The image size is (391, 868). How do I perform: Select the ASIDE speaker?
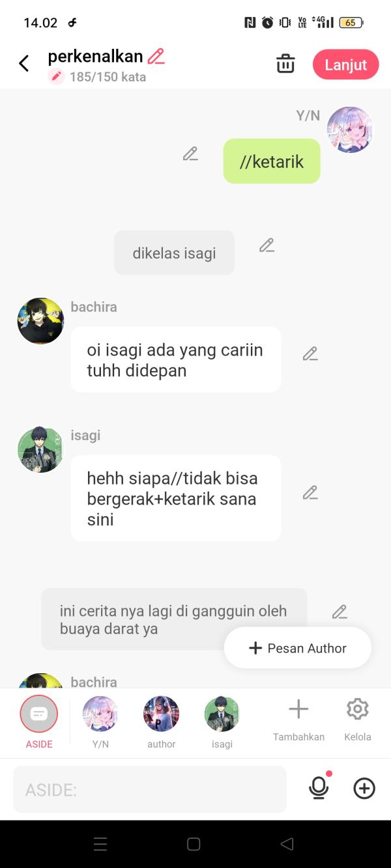point(39,722)
